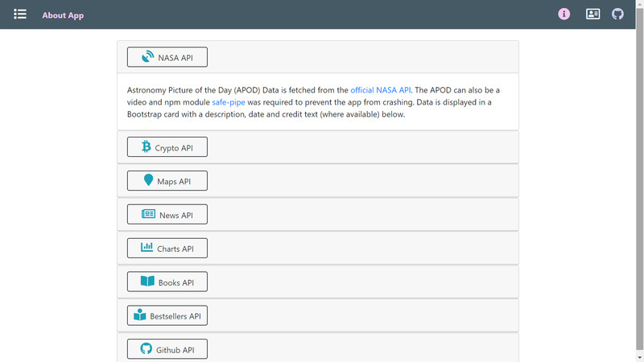Click the bar chart icon on Charts API
Image resolution: width=644 pixels, height=362 pixels.
click(147, 247)
